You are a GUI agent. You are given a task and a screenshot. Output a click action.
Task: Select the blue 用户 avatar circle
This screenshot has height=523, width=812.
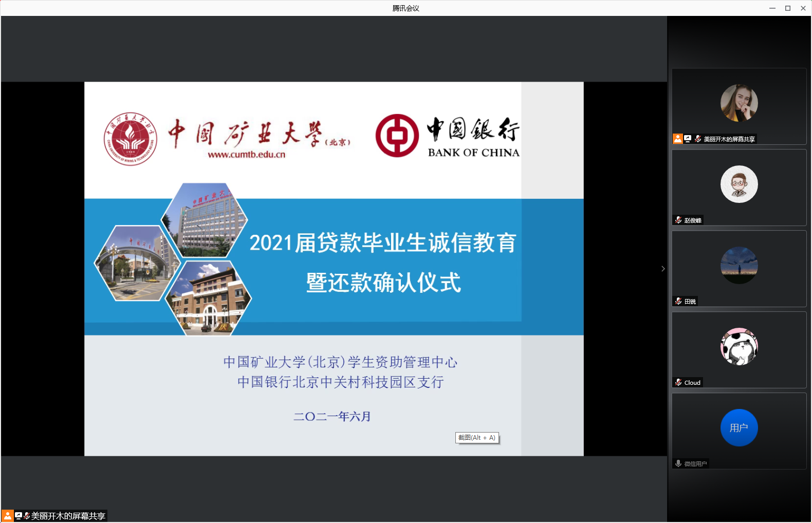pyautogui.click(x=739, y=427)
